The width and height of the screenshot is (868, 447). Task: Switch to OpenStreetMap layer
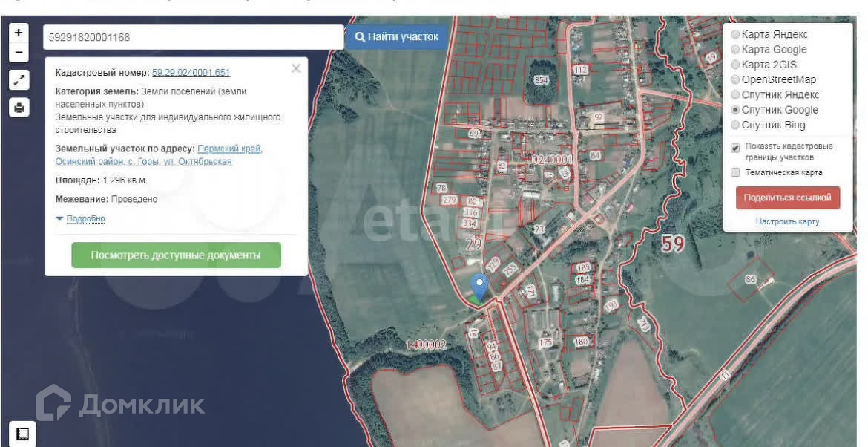tap(735, 79)
